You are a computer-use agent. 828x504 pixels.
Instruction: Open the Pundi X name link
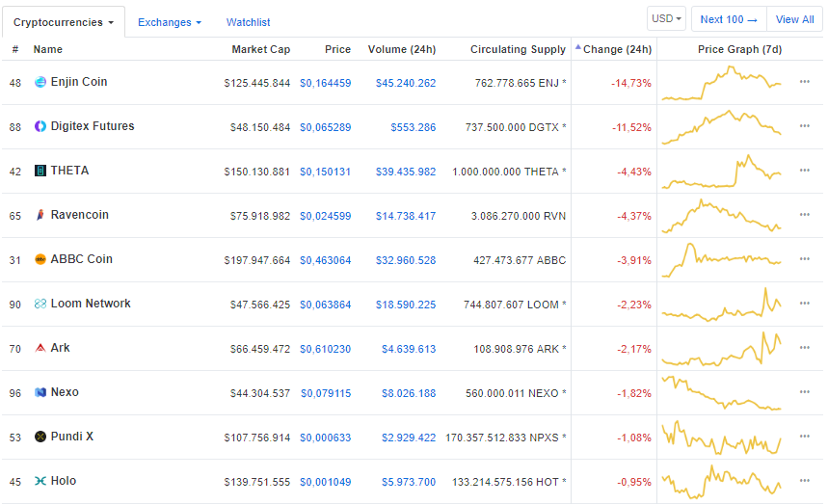pos(72,437)
